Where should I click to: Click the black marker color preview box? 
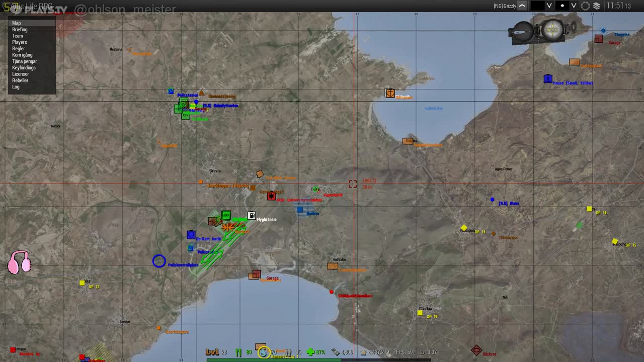coord(538,6)
